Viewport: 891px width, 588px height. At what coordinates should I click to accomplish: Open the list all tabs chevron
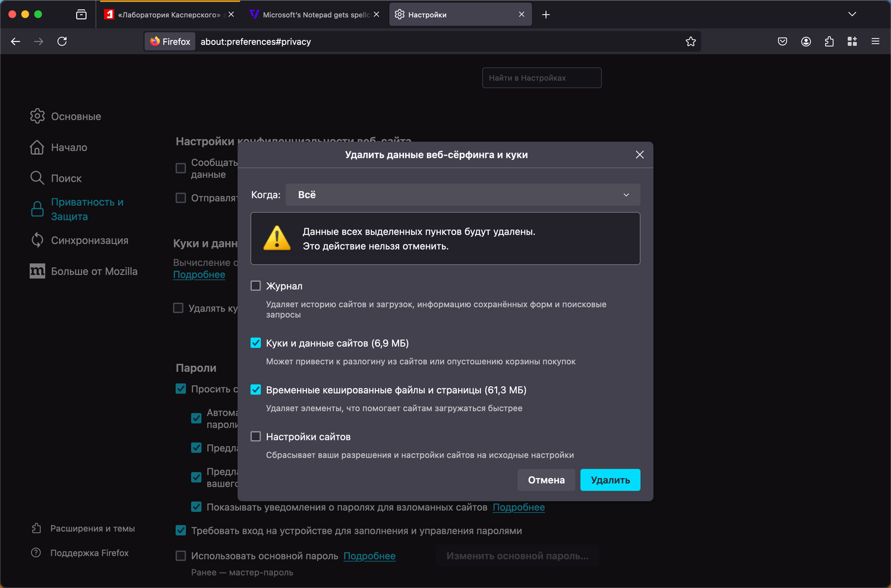(852, 14)
